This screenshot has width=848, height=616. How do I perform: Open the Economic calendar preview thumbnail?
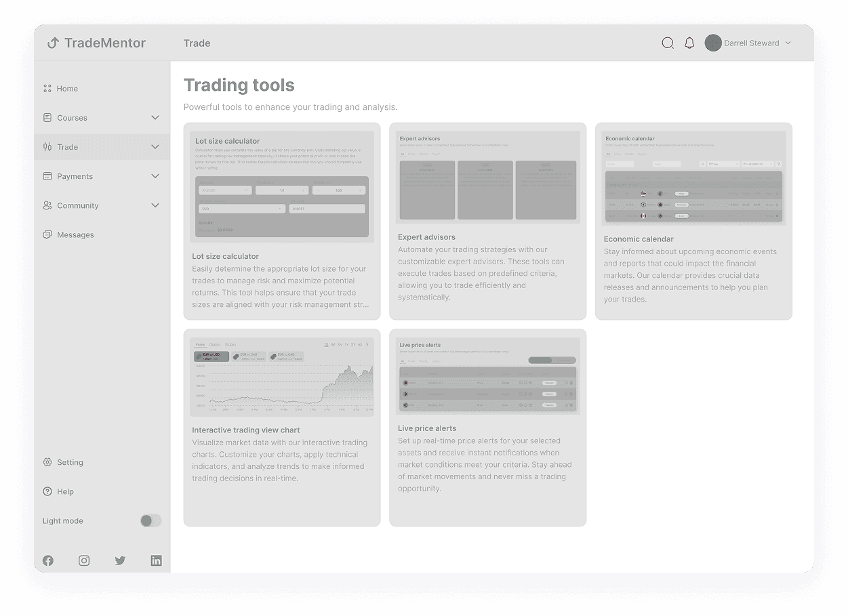coord(693,176)
